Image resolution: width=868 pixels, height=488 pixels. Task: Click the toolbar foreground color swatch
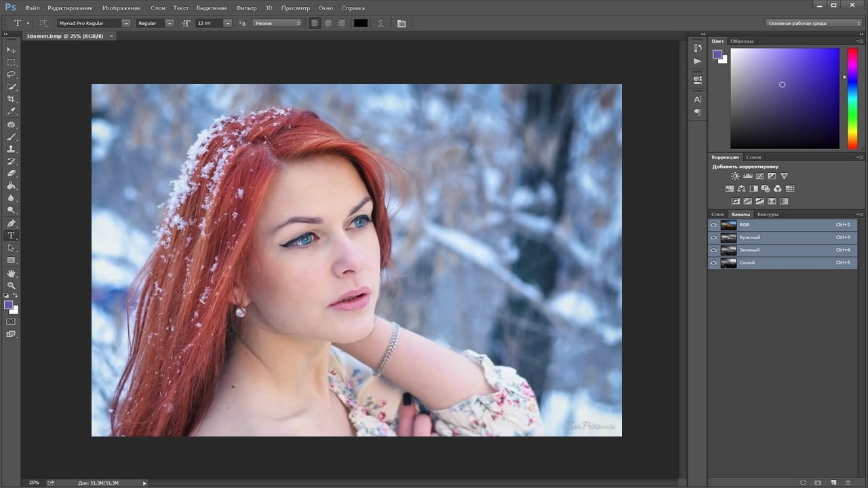tap(9, 305)
